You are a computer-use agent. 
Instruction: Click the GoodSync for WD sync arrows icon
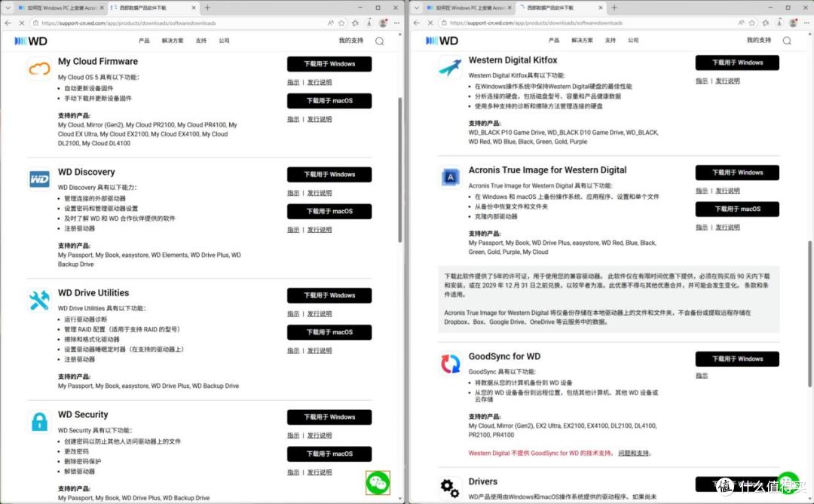pyautogui.click(x=450, y=363)
